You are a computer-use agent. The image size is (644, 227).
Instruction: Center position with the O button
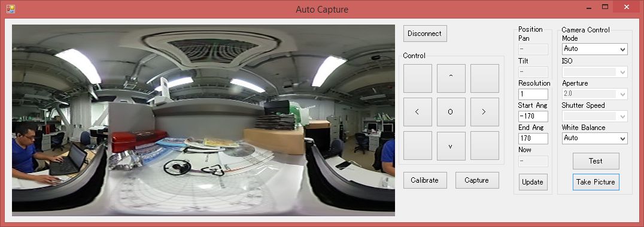point(451,112)
